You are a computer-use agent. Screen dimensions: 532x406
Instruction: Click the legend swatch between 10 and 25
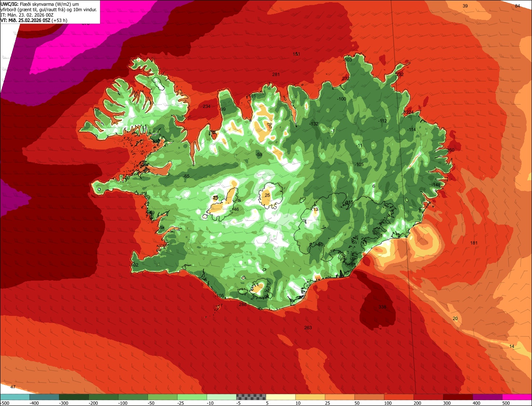(310, 397)
